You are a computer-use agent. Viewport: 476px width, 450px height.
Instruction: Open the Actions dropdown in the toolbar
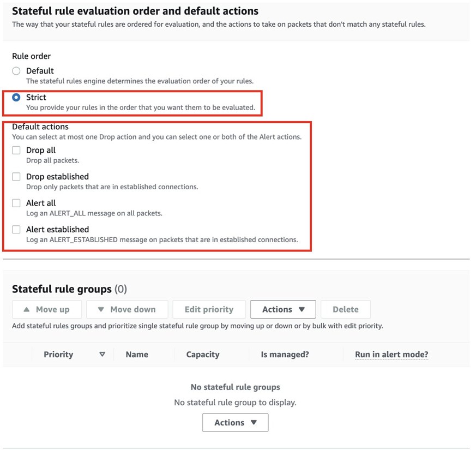(x=283, y=309)
